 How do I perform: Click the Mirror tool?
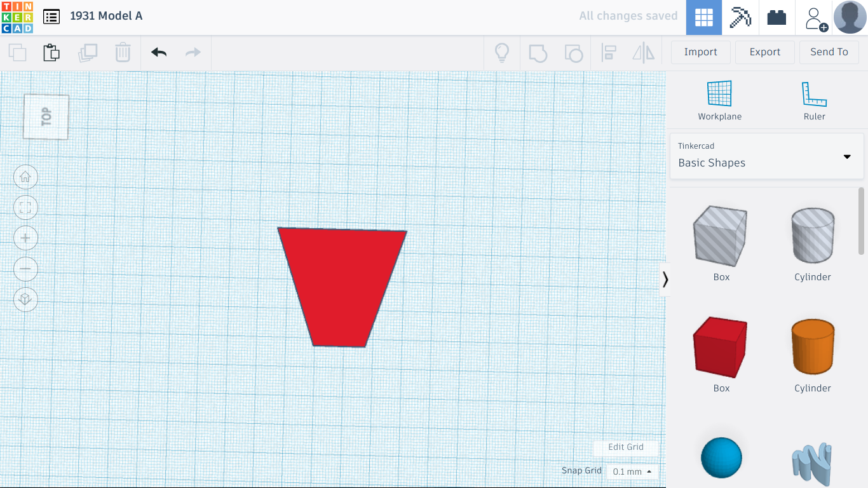[x=644, y=52]
